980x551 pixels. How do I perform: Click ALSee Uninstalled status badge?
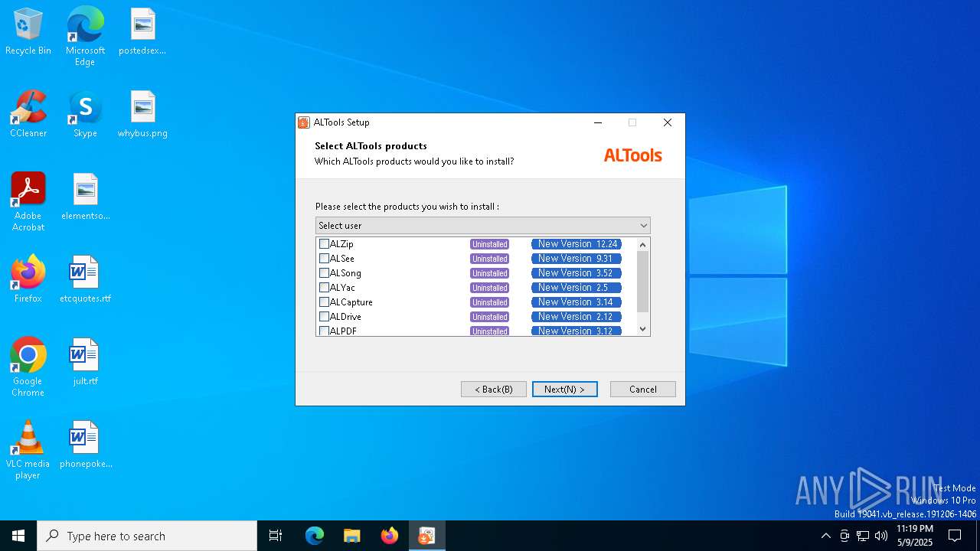[490, 259]
